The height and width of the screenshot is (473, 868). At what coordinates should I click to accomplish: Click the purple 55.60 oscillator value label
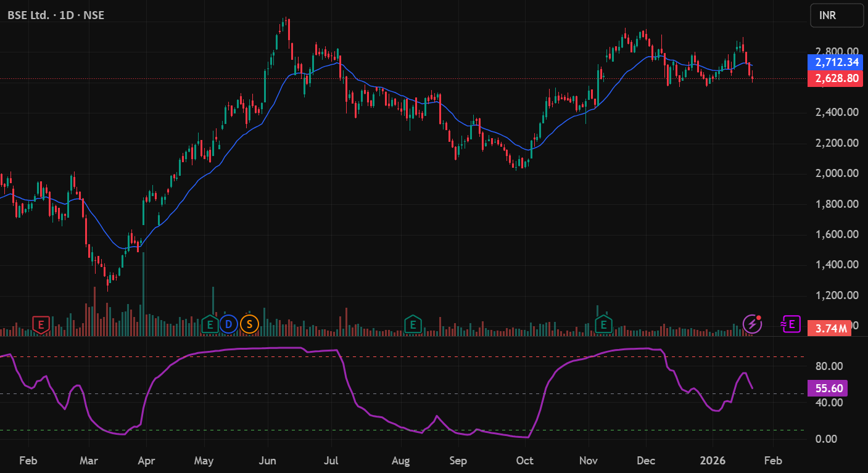coord(827,388)
